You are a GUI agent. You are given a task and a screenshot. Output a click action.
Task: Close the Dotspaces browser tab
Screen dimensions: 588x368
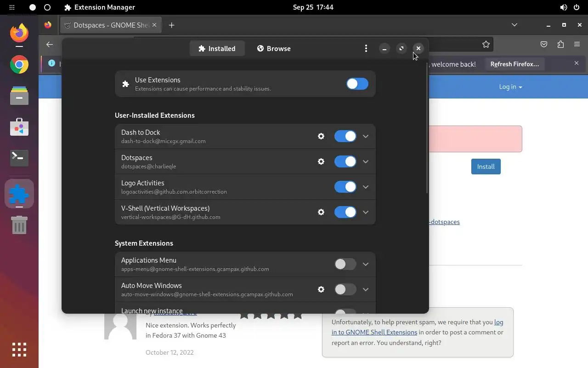[x=154, y=25]
